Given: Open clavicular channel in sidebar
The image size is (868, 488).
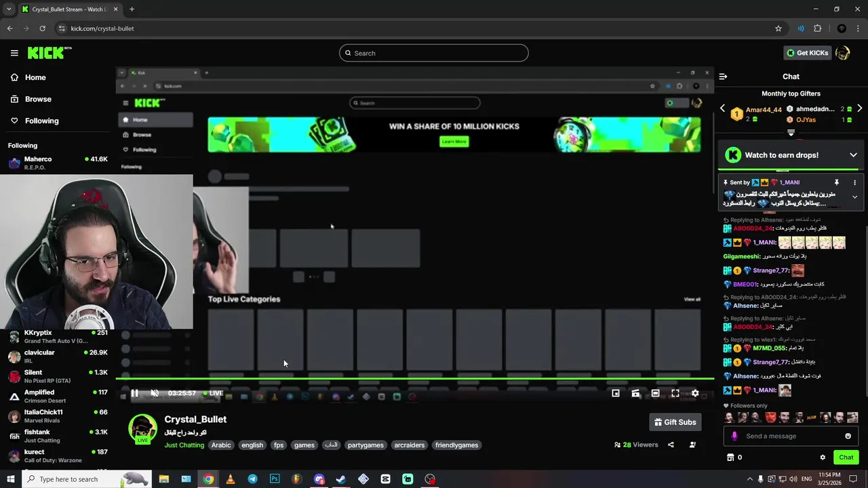Looking at the screenshot, I should [x=58, y=357].
